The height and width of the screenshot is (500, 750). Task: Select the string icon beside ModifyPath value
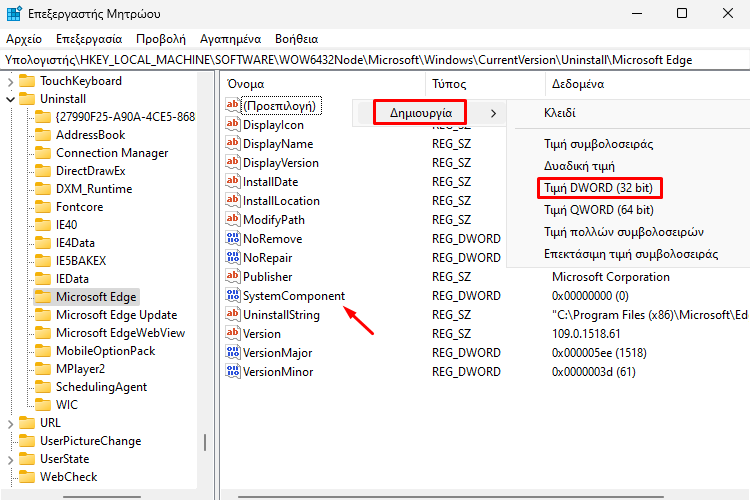coord(232,220)
